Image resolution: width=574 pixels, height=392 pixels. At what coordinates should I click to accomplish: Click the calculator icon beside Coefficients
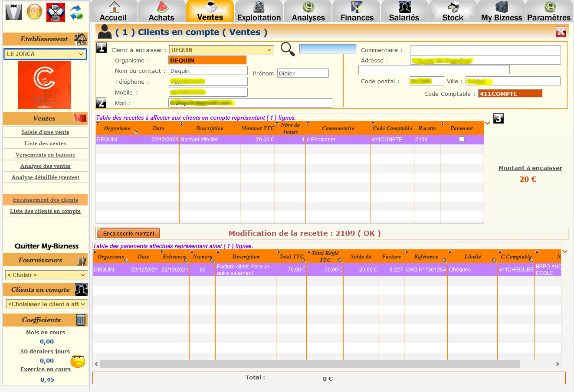81,320
